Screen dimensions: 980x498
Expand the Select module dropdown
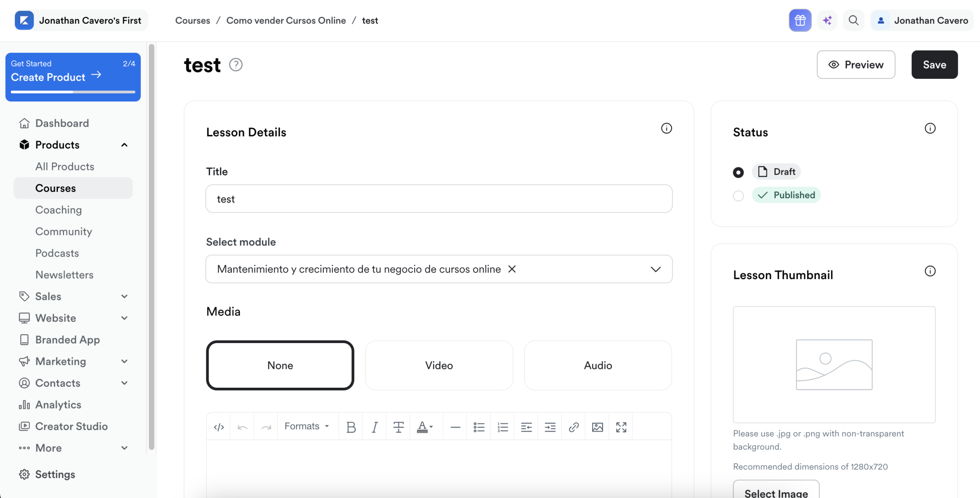tap(655, 269)
